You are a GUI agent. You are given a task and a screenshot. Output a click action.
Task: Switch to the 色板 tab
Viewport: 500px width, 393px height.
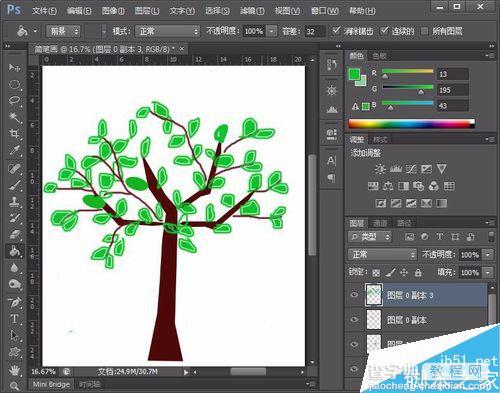(380, 56)
